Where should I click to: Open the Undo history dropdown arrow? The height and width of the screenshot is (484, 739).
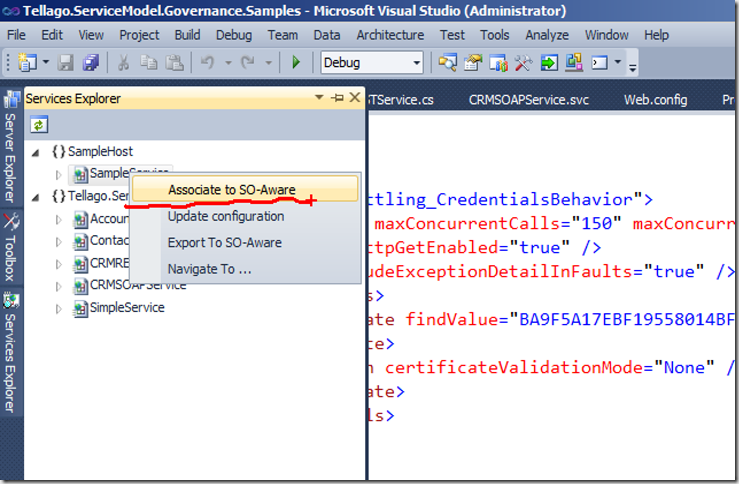228,62
